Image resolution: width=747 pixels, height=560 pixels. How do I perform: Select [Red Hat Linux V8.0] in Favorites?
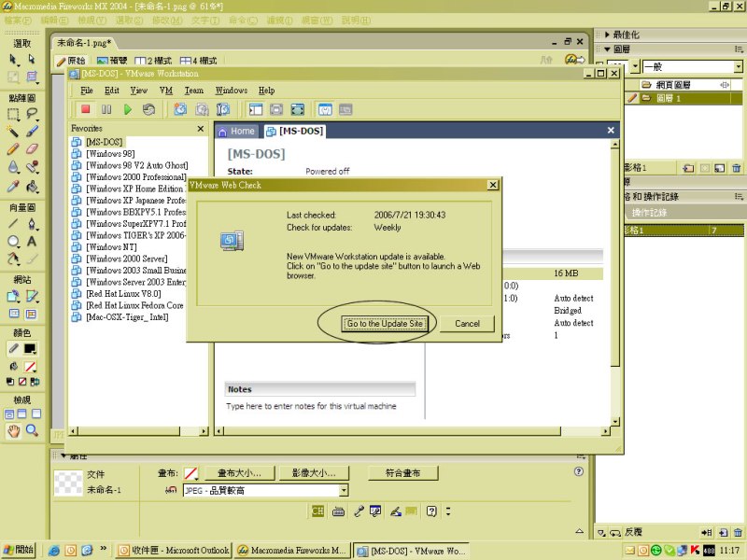pyautogui.click(x=123, y=294)
